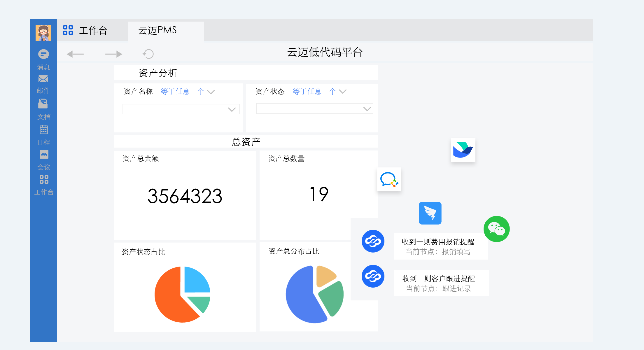Open the 会议 meeting icon
The height and width of the screenshot is (350, 644).
point(44,154)
